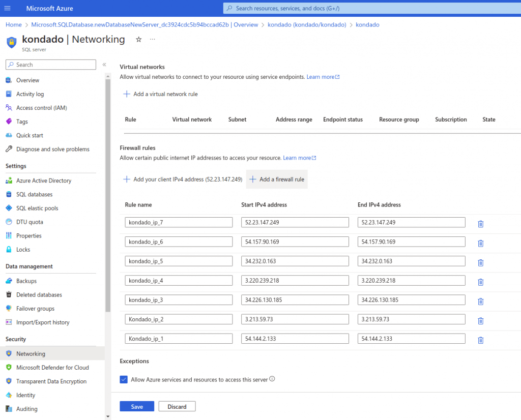Open Azure Active Directory in Settings

[44, 181]
